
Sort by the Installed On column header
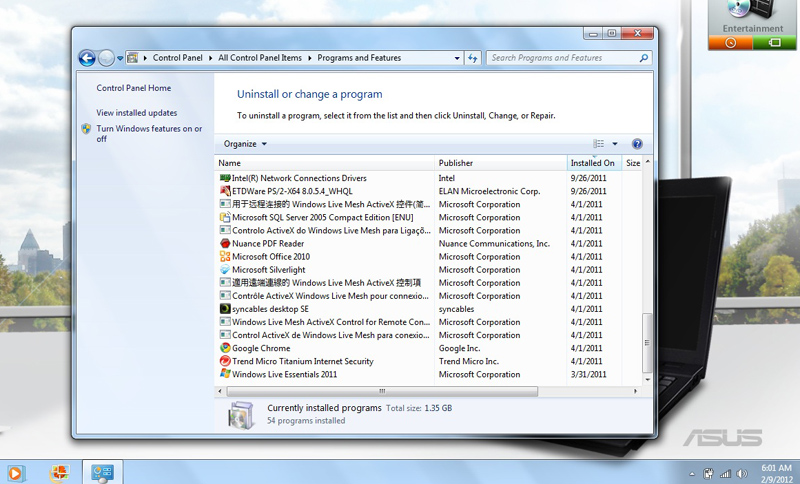(x=594, y=163)
